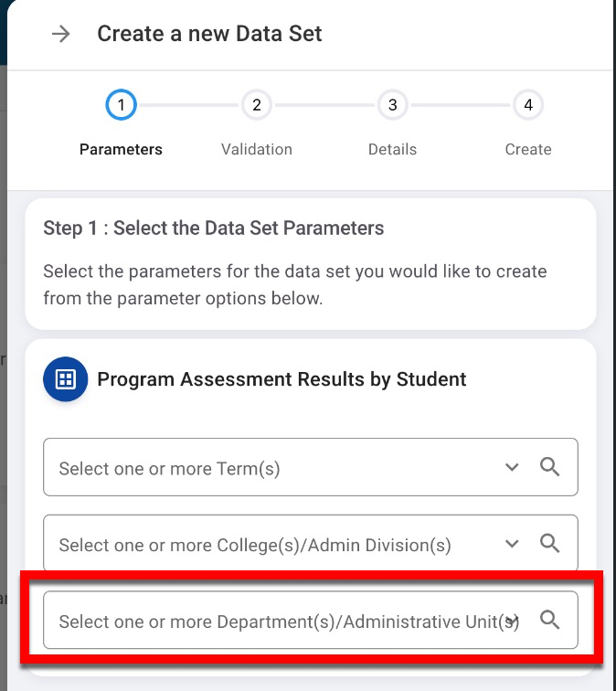616x691 pixels.
Task: Select the step 4 circle
Action: [x=528, y=106]
